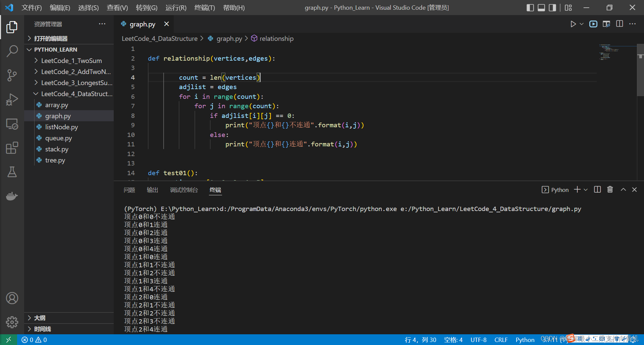Change CRLF line ending setting
644x345 pixels.
(501, 340)
